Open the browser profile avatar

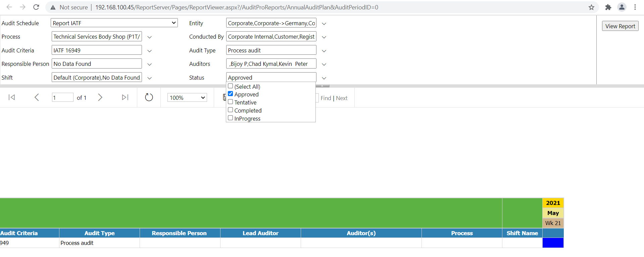click(622, 7)
